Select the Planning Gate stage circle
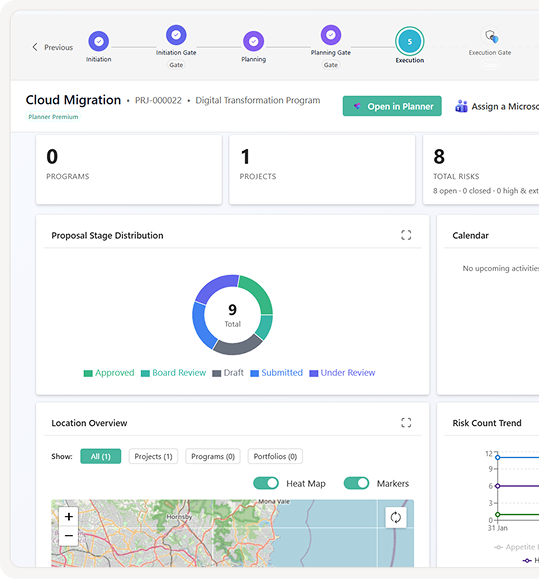 click(x=331, y=35)
